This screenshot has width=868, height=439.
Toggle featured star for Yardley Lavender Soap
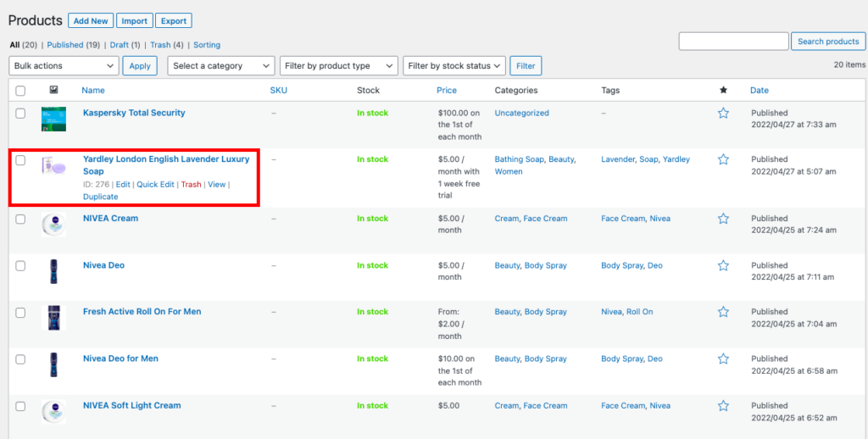point(723,159)
